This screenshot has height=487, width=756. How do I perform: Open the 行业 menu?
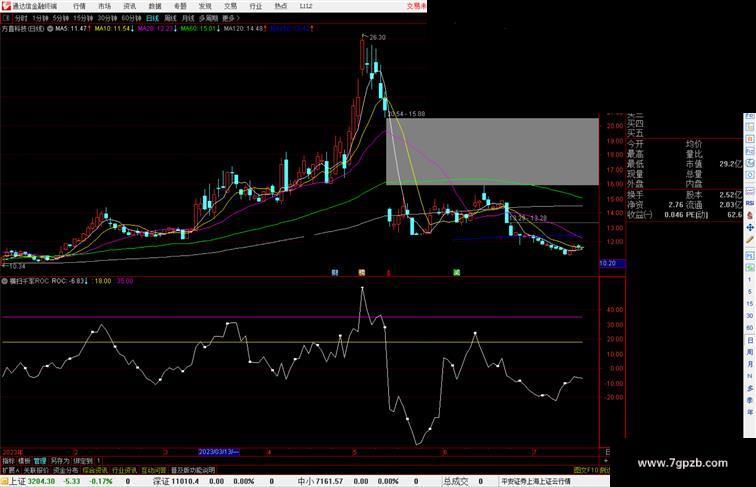coord(256,6)
